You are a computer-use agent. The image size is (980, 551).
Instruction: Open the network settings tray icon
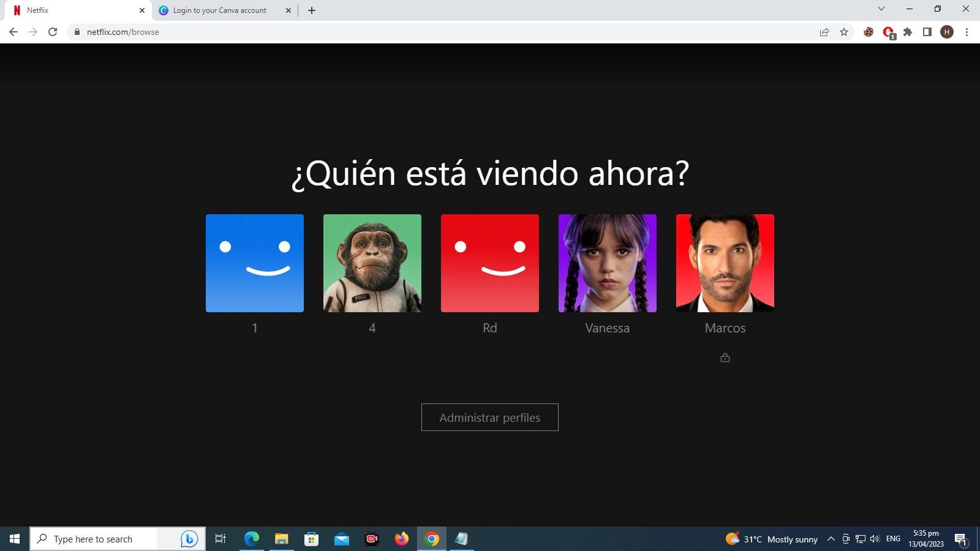tap(861, 539)
